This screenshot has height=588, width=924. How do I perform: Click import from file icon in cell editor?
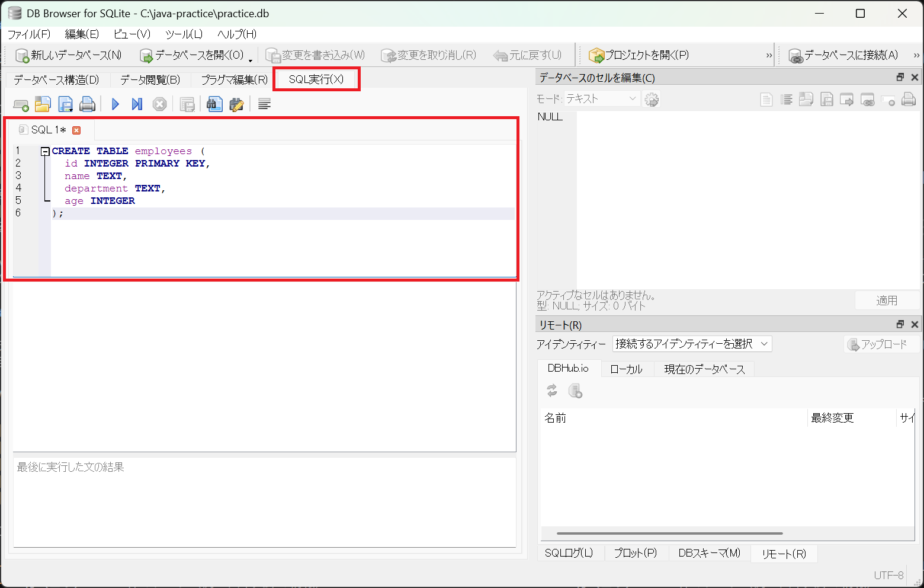pyautogui.click(x=806, y=99)
